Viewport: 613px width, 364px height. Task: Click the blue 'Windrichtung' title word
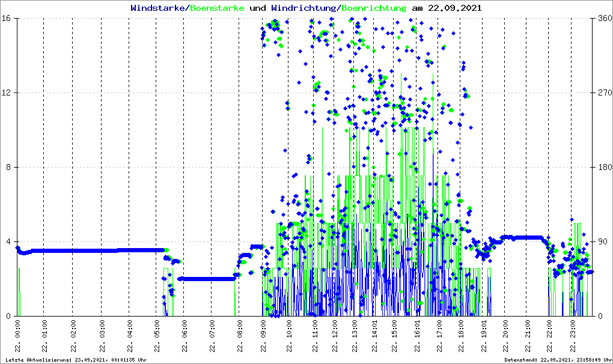coord(304,8)
